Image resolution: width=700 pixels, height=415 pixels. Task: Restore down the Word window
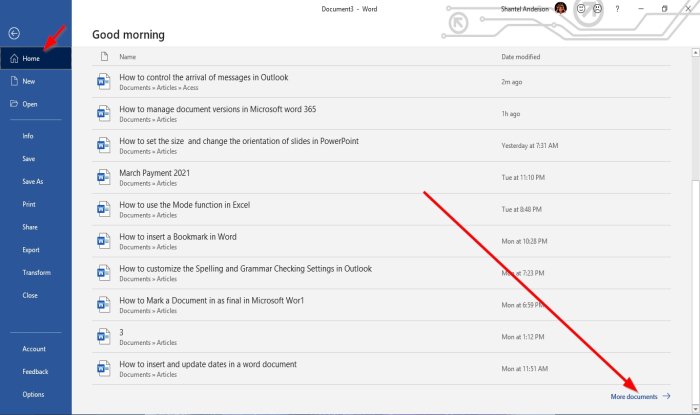(x=664, y=8)
